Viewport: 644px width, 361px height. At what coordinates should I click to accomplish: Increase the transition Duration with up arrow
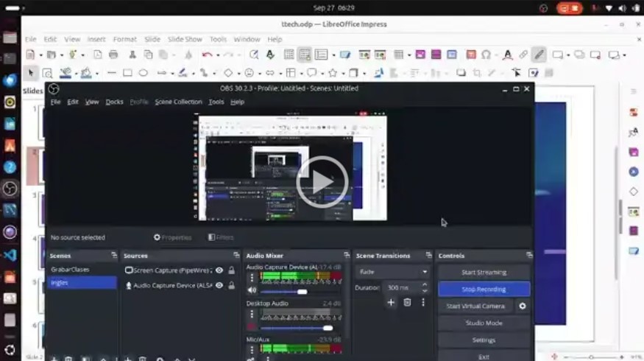[425, 284]
